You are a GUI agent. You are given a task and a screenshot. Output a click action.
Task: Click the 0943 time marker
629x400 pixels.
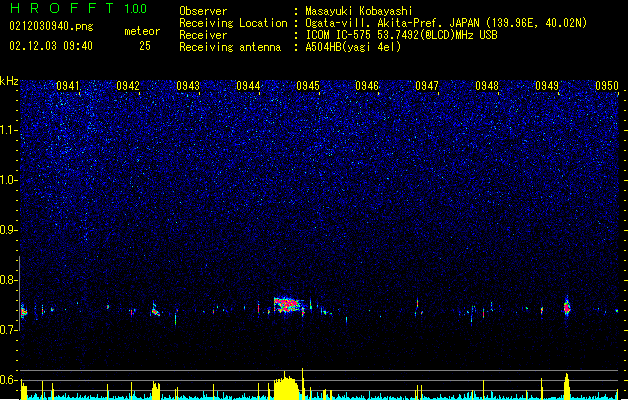[188, 86]
